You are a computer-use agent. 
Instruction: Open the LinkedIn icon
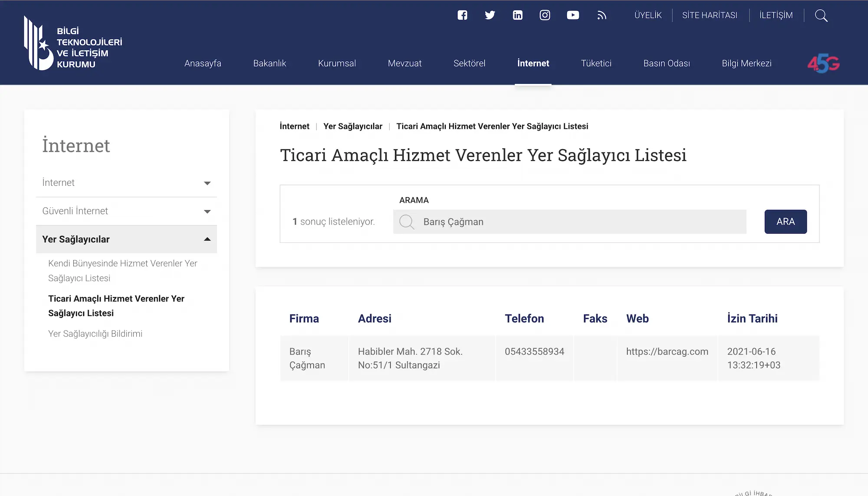click(517, 15)
